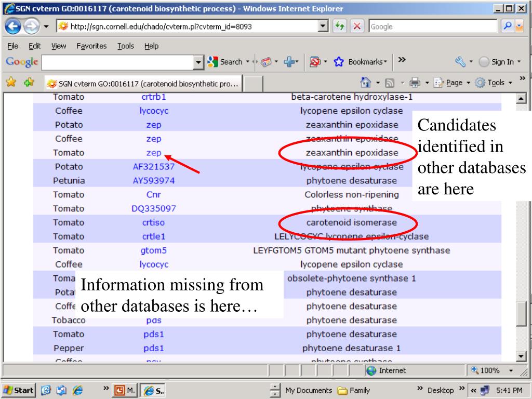Click the Windows Start button
Viewport: 532px width, 399px height.
(19, 391)
